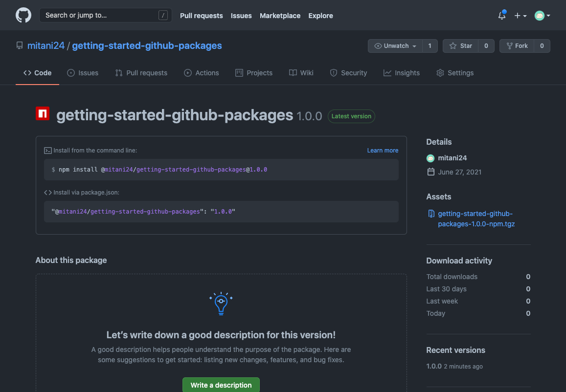566x392 pixels.
Task: Open the mitani24 owner link in breadcrumb
Action: click(46, 45)
